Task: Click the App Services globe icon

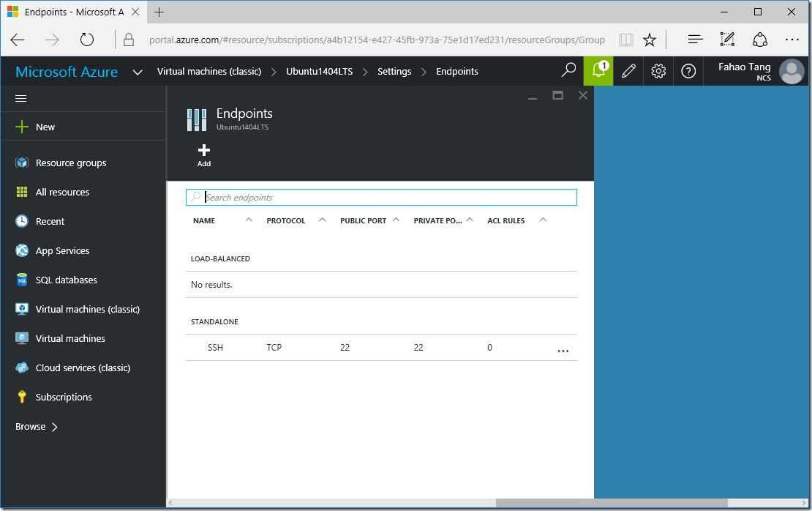Action: 22,251
